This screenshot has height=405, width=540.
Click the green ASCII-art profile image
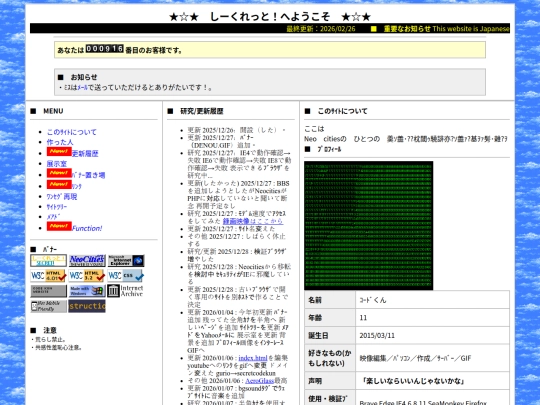pyautogui.click(x=368, y=226)
